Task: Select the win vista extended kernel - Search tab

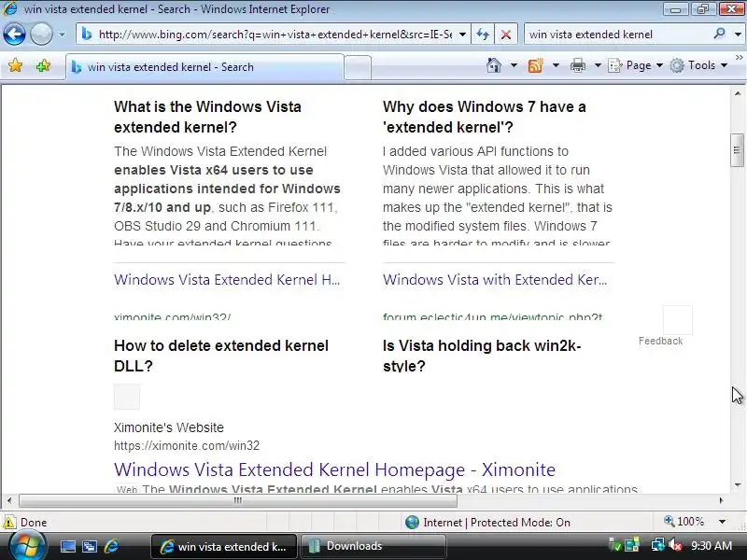Action: click(x=204, y=67)
